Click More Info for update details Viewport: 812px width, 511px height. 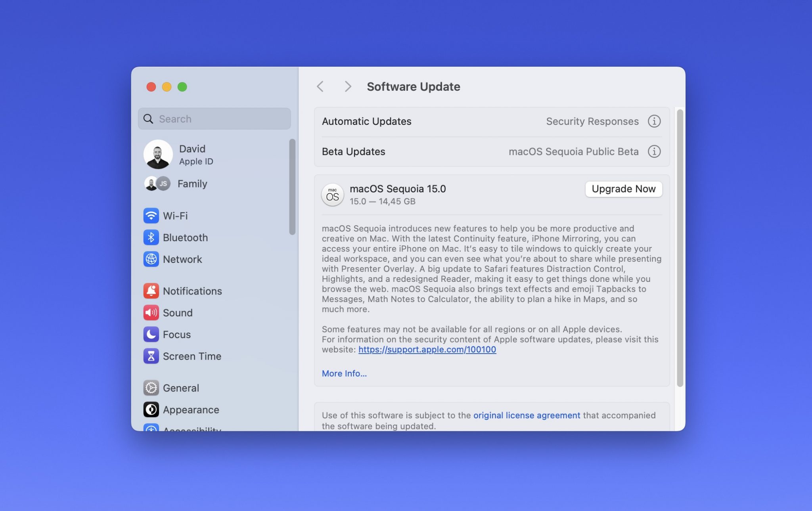[343, 373]
